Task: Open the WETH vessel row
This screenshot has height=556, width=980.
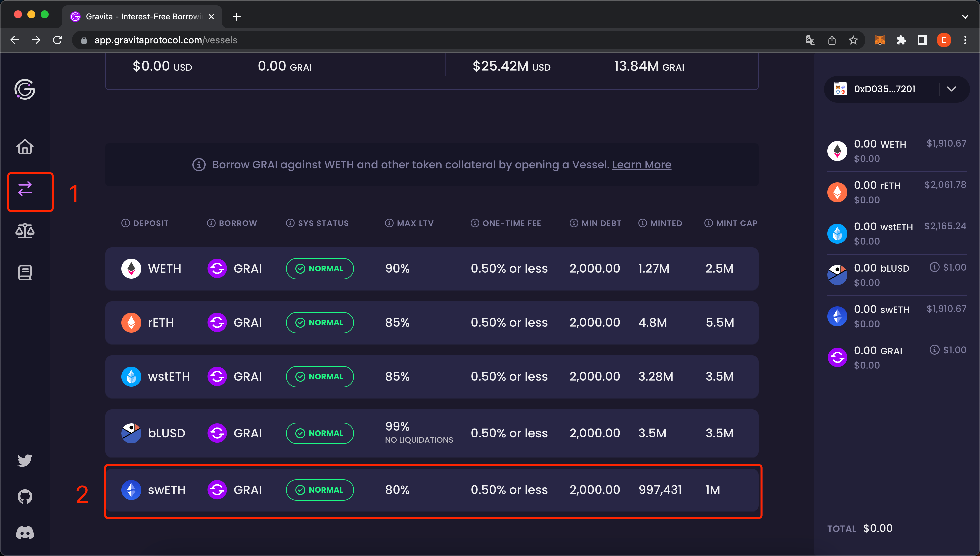Action: pos(431,269)
